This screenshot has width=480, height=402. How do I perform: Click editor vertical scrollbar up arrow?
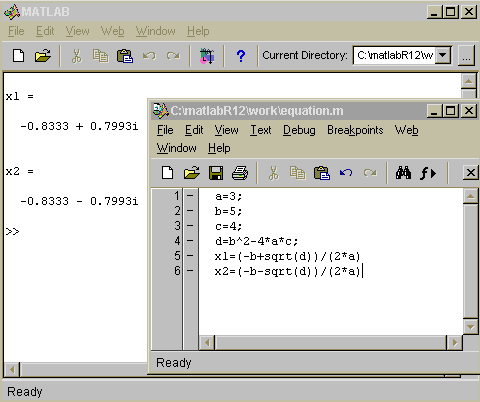click(470, 196)
